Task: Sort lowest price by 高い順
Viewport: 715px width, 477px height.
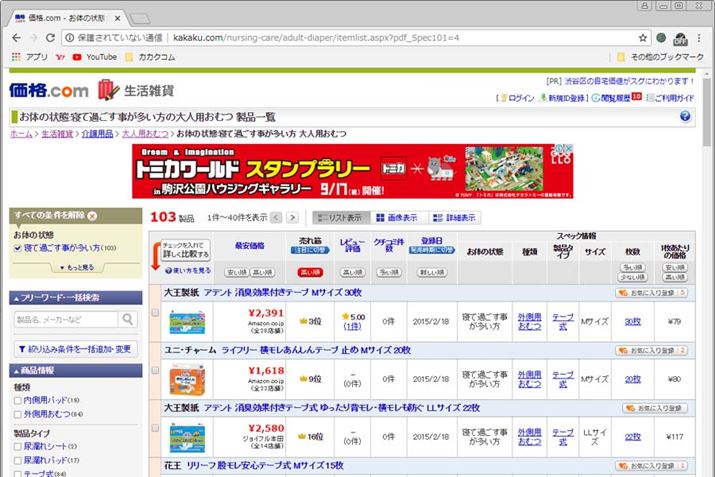Action: point(263,272)
